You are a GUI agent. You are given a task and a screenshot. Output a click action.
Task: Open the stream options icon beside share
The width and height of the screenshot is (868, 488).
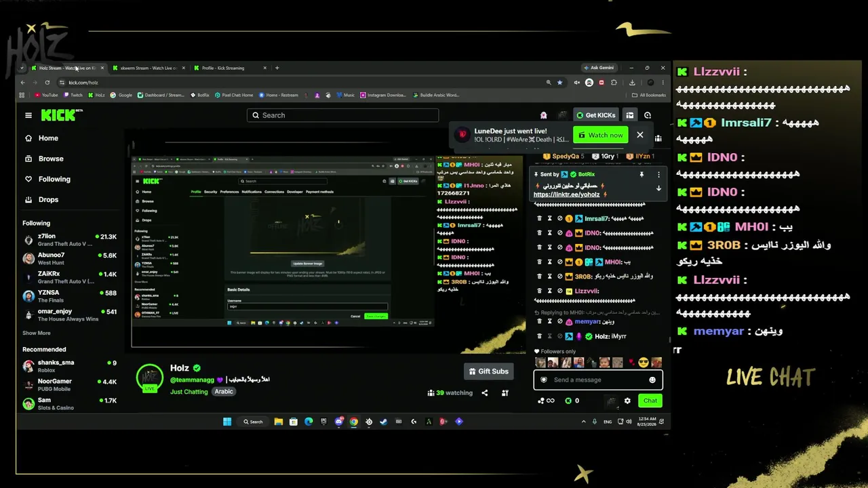(x=505, y=393)
